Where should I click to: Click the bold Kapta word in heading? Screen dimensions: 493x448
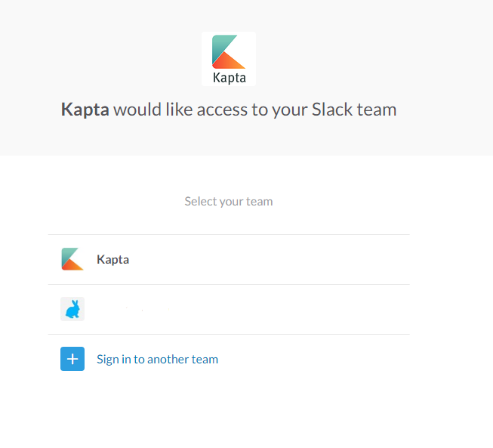pos(85,110)
